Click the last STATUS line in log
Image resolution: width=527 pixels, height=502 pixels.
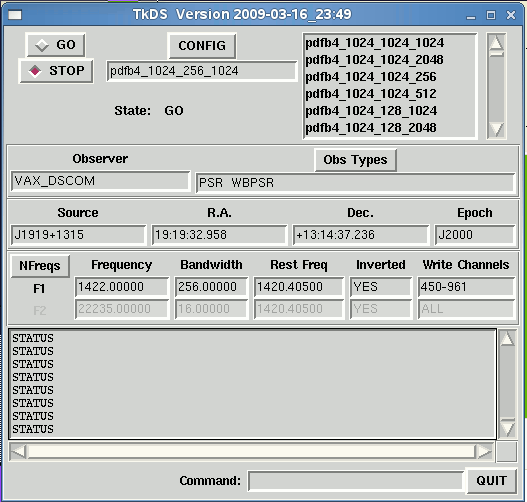click(x=33, y=429)
